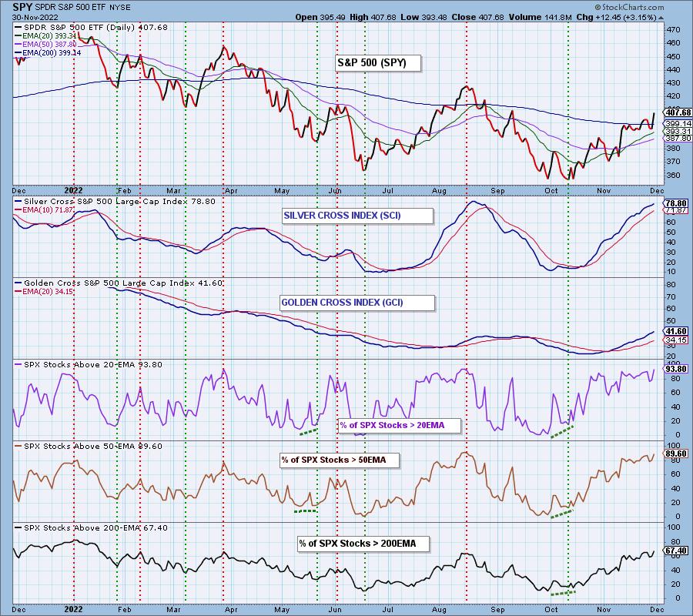Image resolution: width=693 pixels, height=616 pixels.
Task: Click the 34.15 value tag on the right axis
Action: (676, 340)
